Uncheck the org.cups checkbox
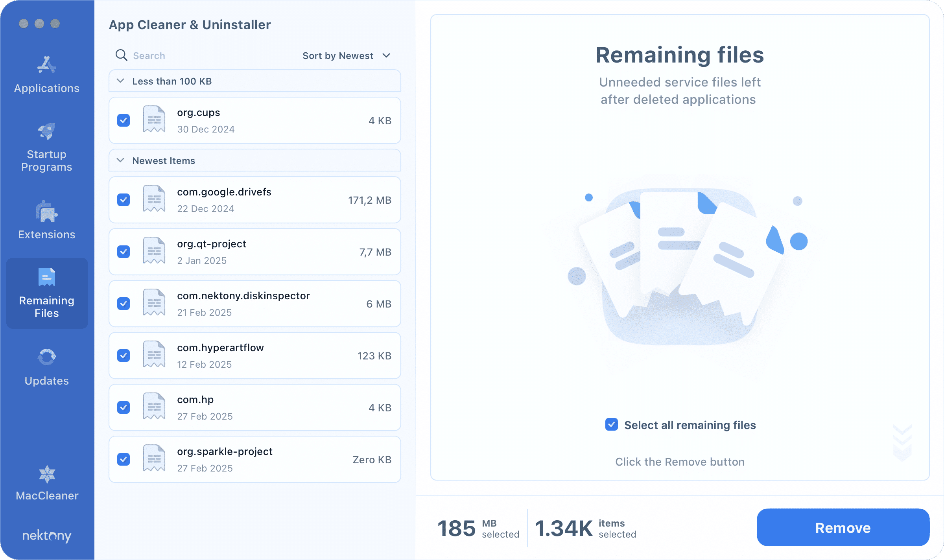944x560 pixels. tap(124, 120)
